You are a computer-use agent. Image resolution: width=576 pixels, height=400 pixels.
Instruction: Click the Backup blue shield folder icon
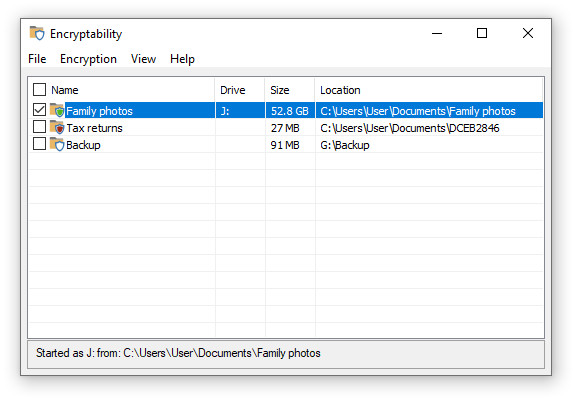pyautogui.click(x=57, y=144)
